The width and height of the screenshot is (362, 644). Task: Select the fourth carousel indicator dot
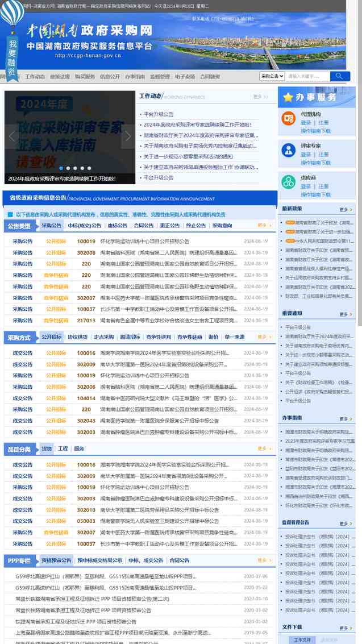82,168
